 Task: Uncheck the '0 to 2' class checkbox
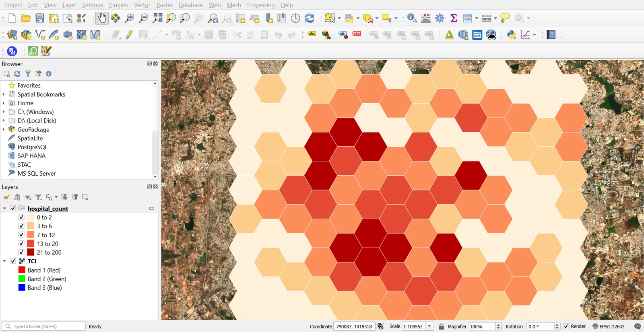click(22, 217)
